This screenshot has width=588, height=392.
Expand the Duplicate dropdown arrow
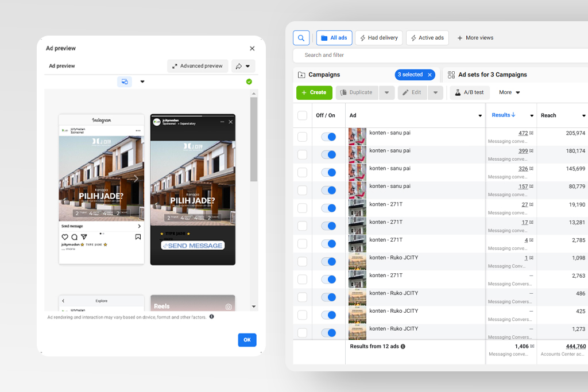386,92
